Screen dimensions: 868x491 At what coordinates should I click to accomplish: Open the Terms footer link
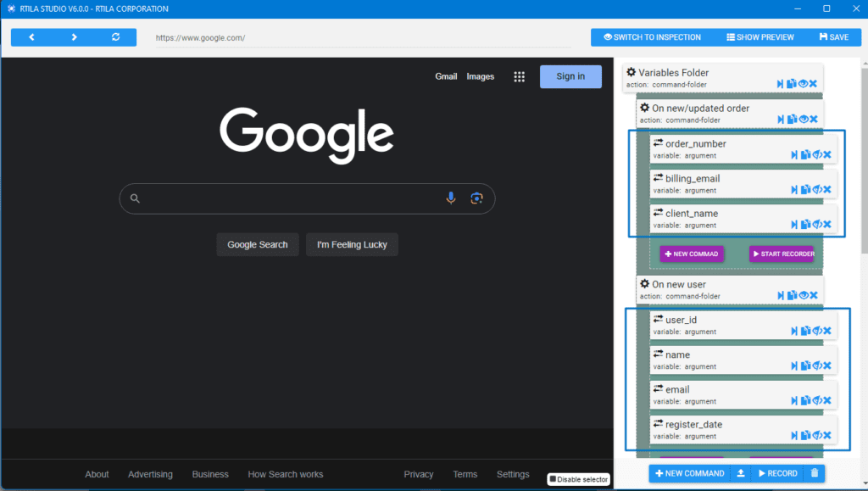click(465, 474)
